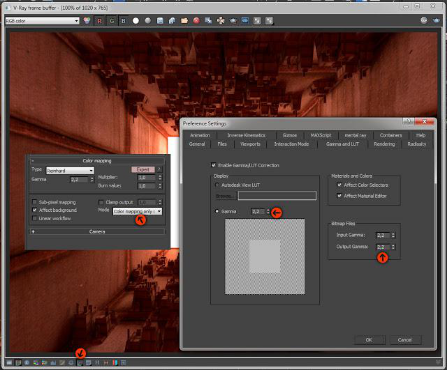This screenshot has height=370, width=447.
Task: Open the Radiosity tab
Action: [x=417, y=144]
